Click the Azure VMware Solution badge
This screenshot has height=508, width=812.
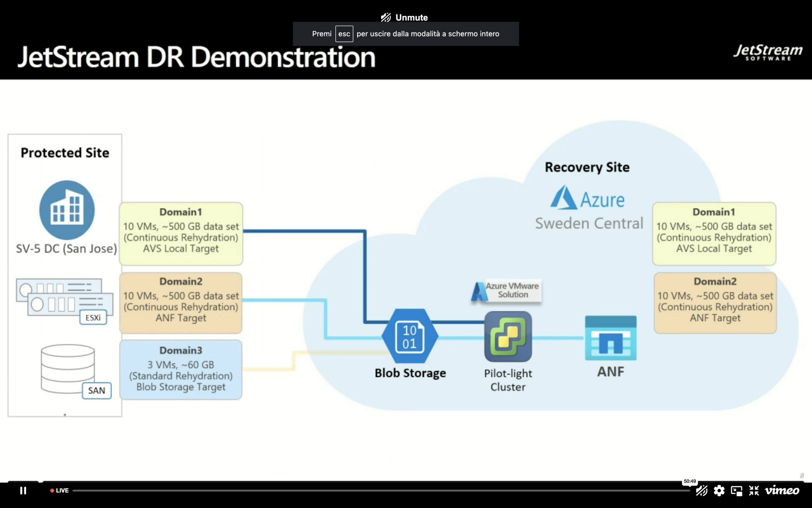coord(506,291)
